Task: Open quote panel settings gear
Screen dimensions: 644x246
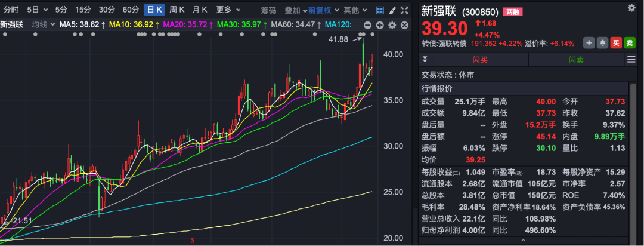Action: point(631,8)
